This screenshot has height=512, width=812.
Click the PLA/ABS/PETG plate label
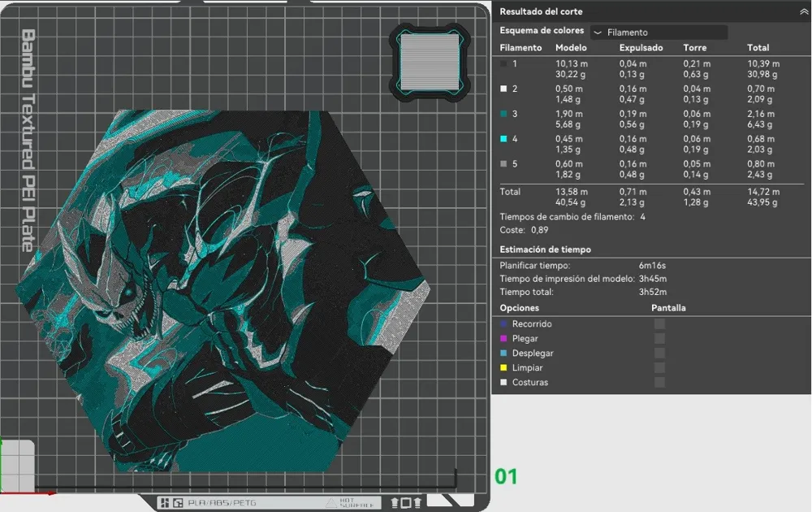[x=222, y=503]
